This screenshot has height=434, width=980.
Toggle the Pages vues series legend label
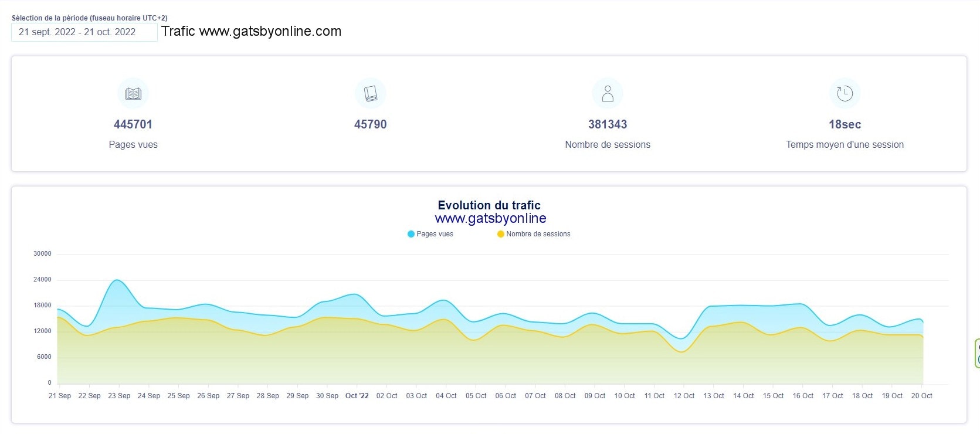tap(435, 234)
